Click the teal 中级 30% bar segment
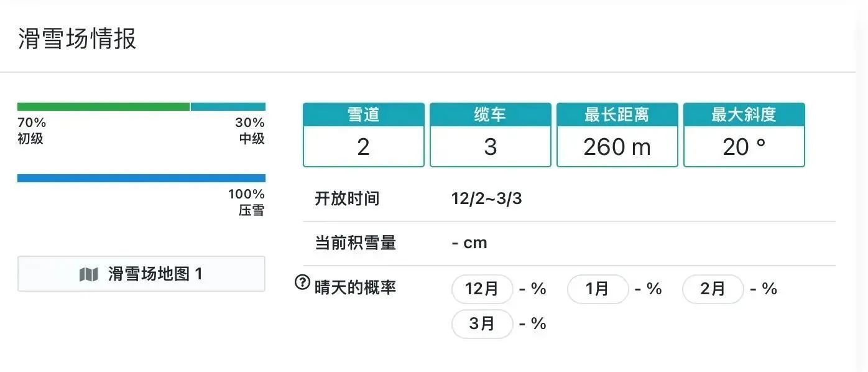Screen dimensions: 868x372 coord(228,107)
